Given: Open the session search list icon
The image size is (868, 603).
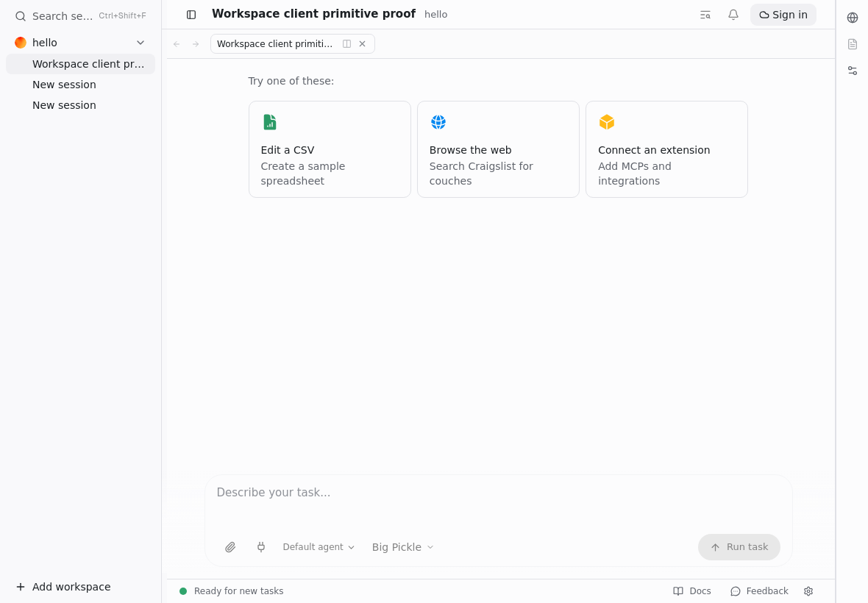Looking at the screenshot, I should point(705,15).
